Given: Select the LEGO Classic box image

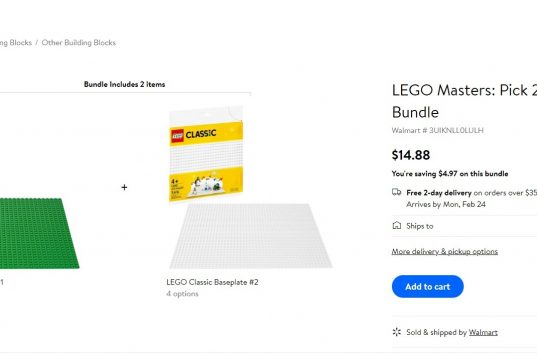Looking at the screenshot, I should 206,154.
